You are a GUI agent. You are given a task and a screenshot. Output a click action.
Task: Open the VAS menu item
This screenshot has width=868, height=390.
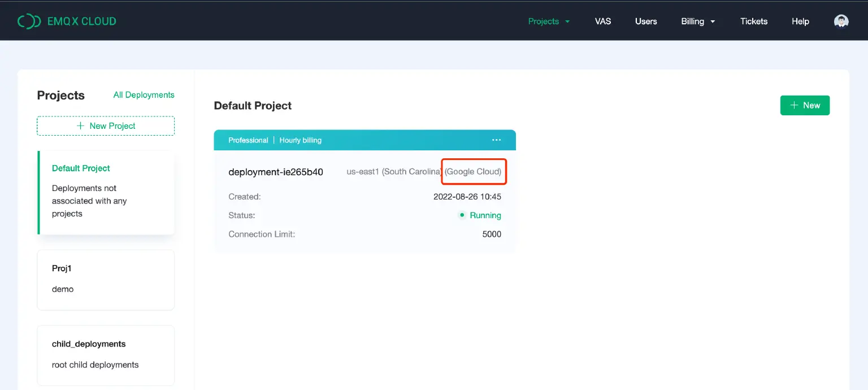tap(603, 21)
